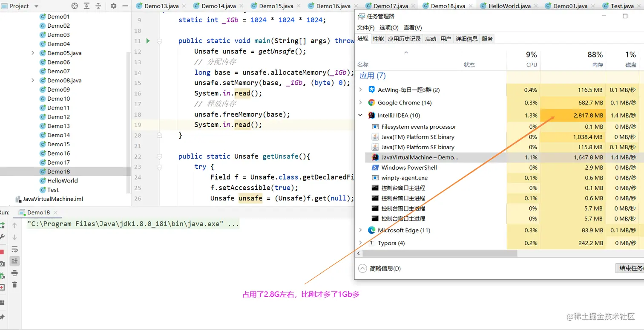Image resolution: width=644 pixels, height=330 pixels.
Task: Click the attach debugger bug icon
Action: (x=2, y=276)
